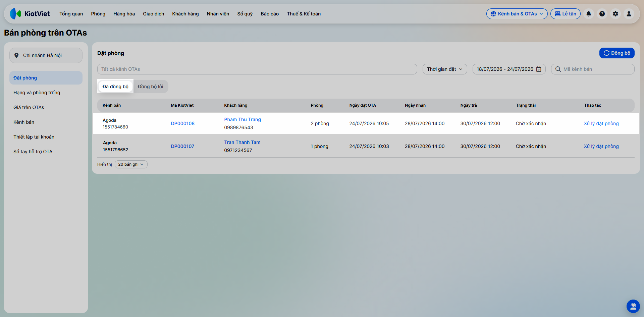Open the Hàng hóa menu
The width and height of the screenshot is (644, 317).
(x=124, y=14)
